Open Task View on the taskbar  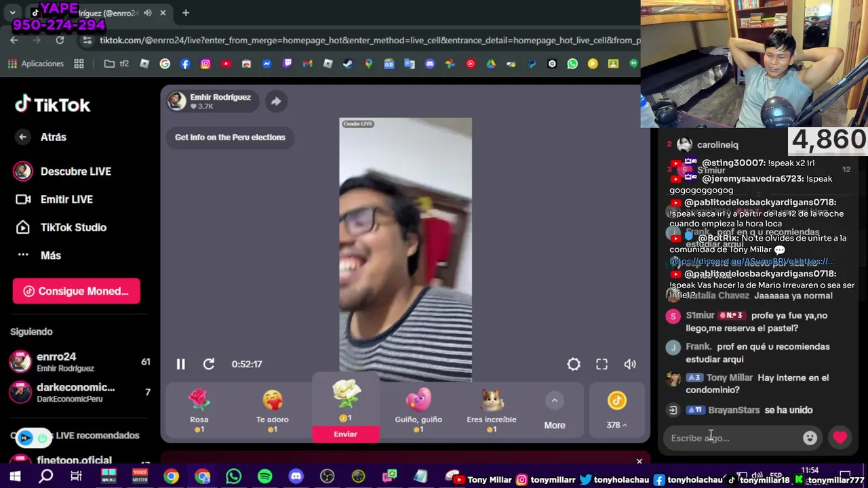click(x=76, y=476)
